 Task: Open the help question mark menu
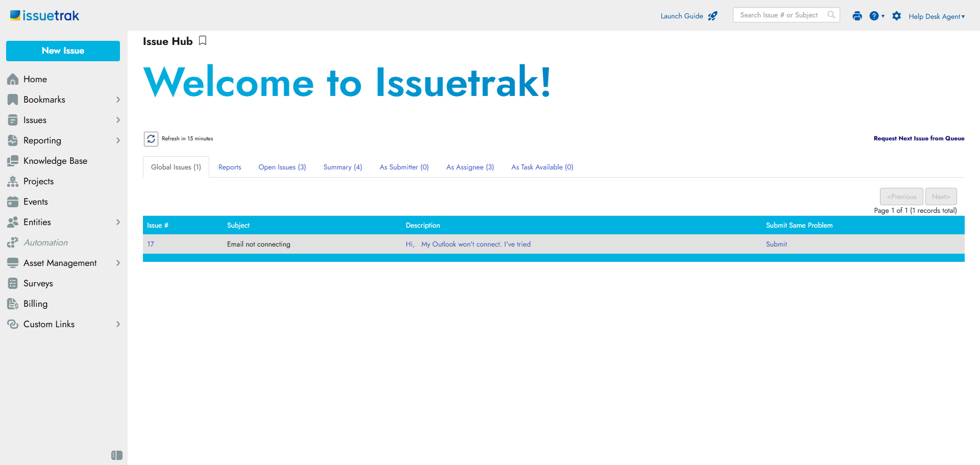point(876,16)
